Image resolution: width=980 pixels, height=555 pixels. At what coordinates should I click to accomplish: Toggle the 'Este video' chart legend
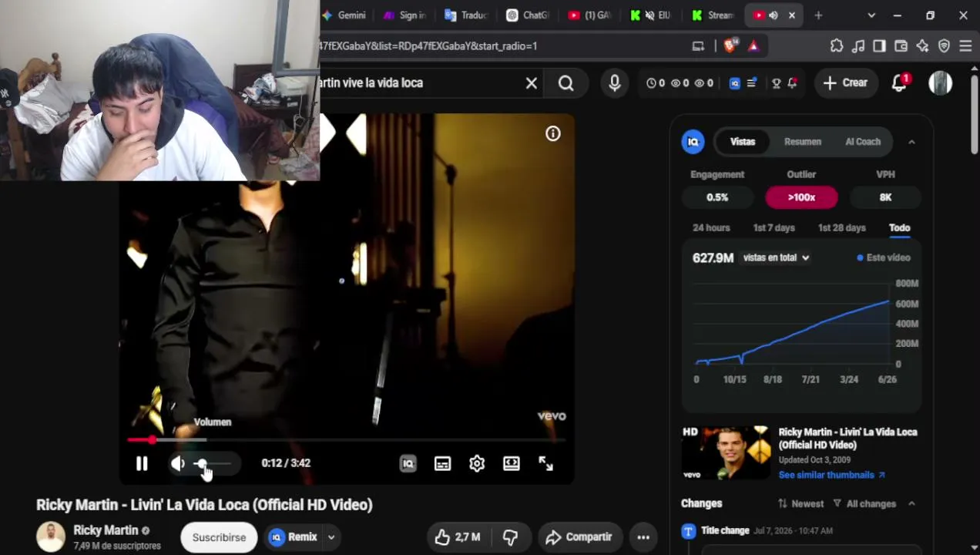click(884, 258)
